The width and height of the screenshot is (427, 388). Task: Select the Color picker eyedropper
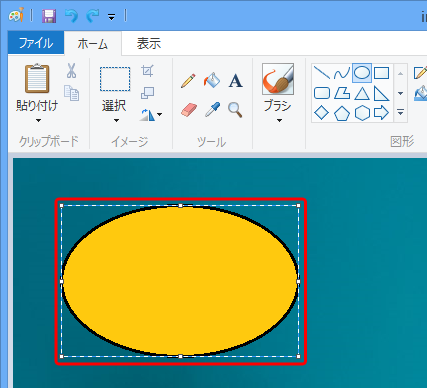click(x=212, y=109)
